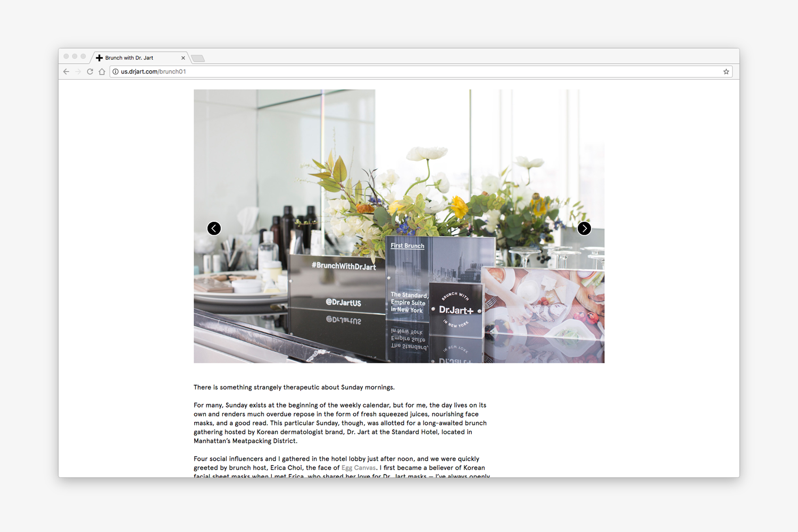Advance to the next slideshow image

click(x=584, y=228)
